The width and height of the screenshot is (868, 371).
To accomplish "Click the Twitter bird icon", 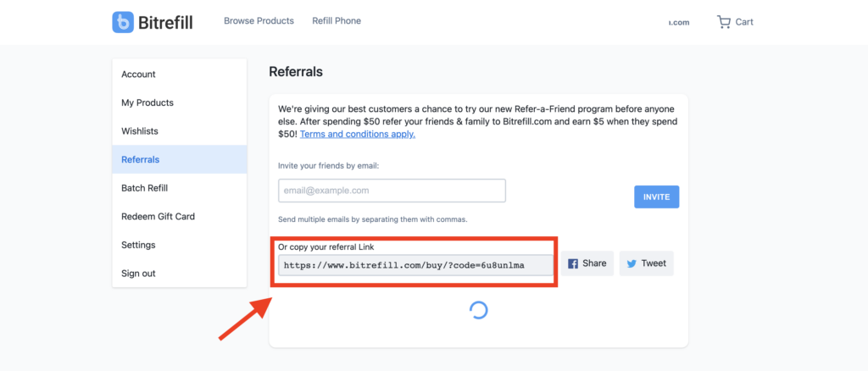I will [632, 263].
